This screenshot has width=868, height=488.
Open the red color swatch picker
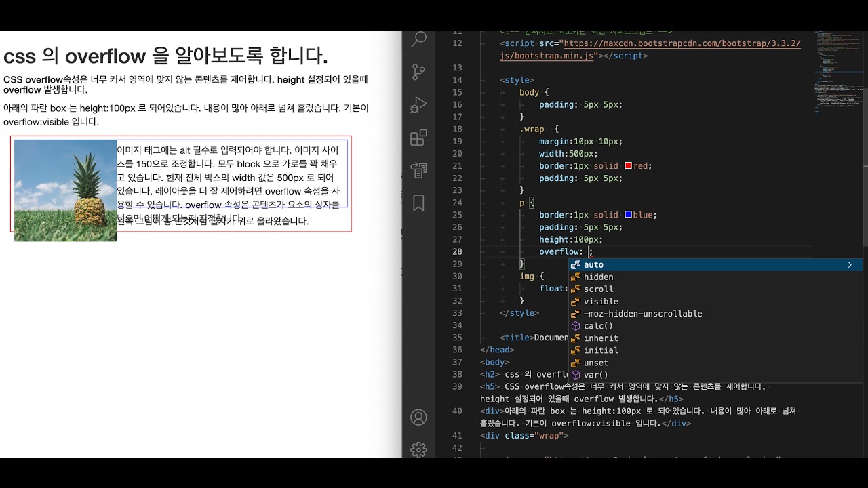pos(628,165)
